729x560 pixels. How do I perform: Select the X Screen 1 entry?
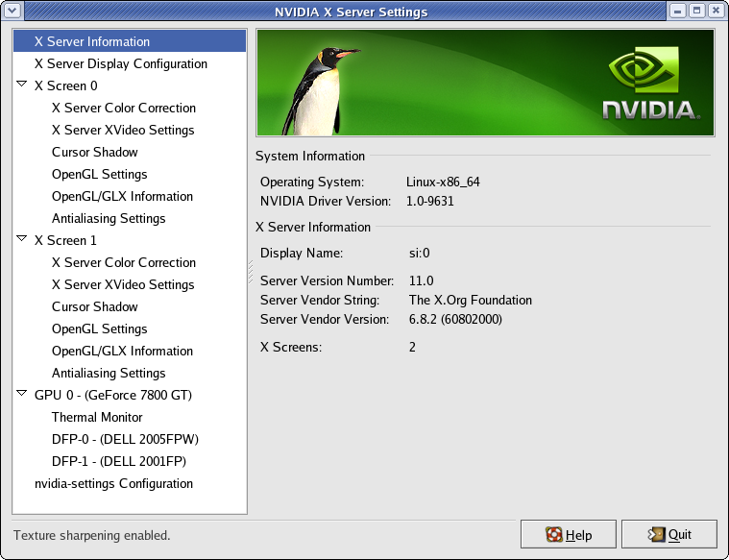click(65, 240)
